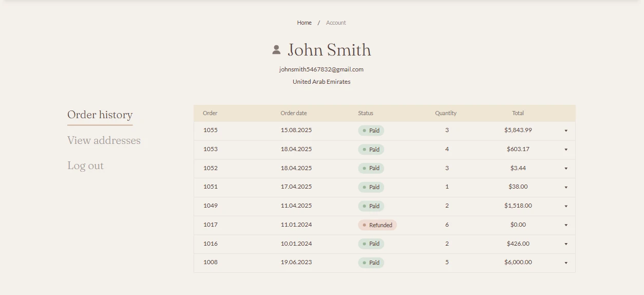Viewport: 644px width, 295px height.
Task: Click the date 17.04.2025
Action: click(296, 187)
